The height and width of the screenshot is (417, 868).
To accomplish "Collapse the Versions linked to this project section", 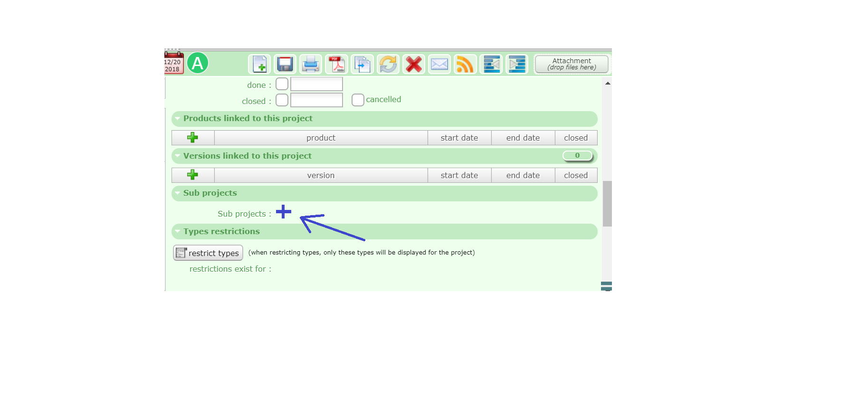I will pos(177,155).
